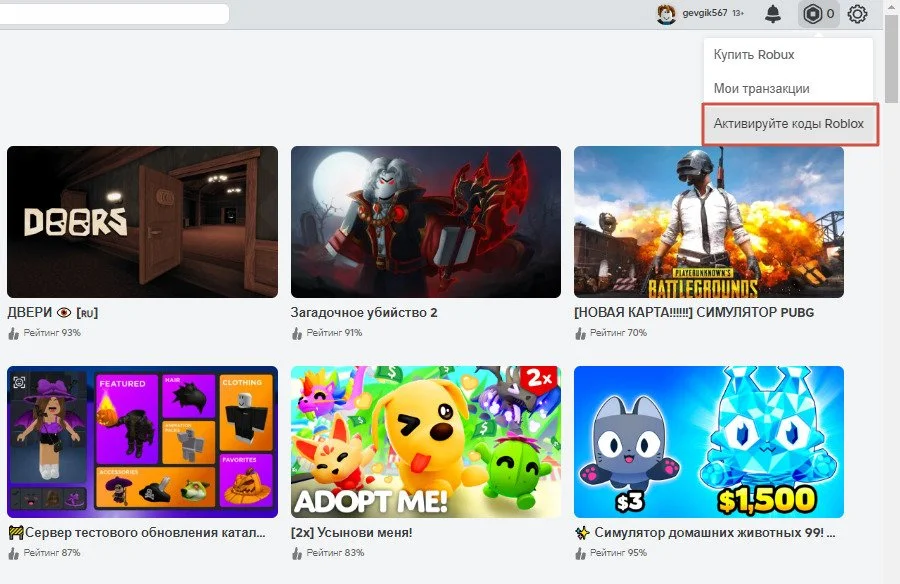Open the catalog update test server thumbnail
This screenshot has height=584, width=900.
point(142,442)
